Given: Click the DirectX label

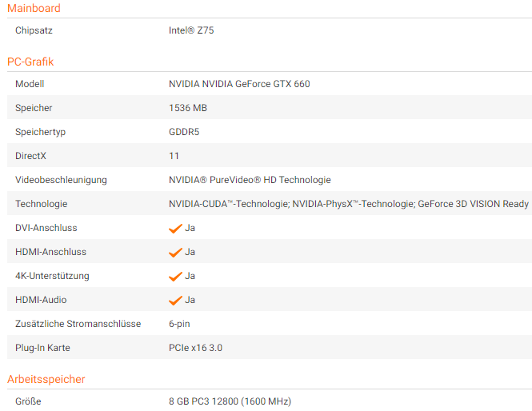Looking at the screenshot, I should pos(30,156).
